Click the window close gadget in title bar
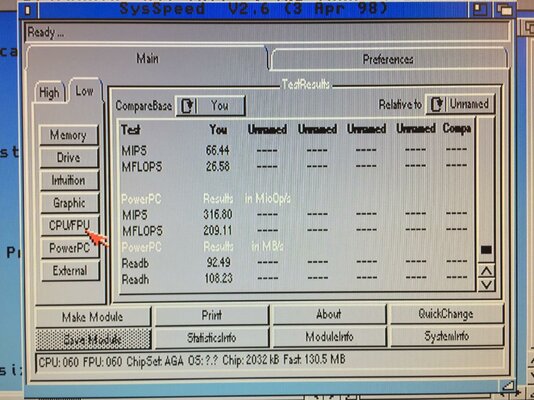This screenshot has width=534, height=400. (29, 10)
